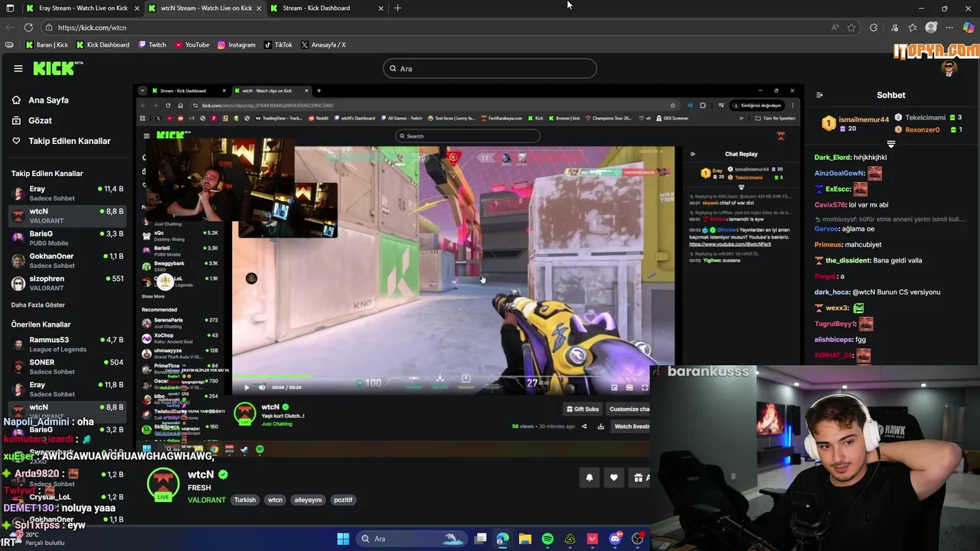
Task: Follow wtcN with heart button
Action: (614, 478)
